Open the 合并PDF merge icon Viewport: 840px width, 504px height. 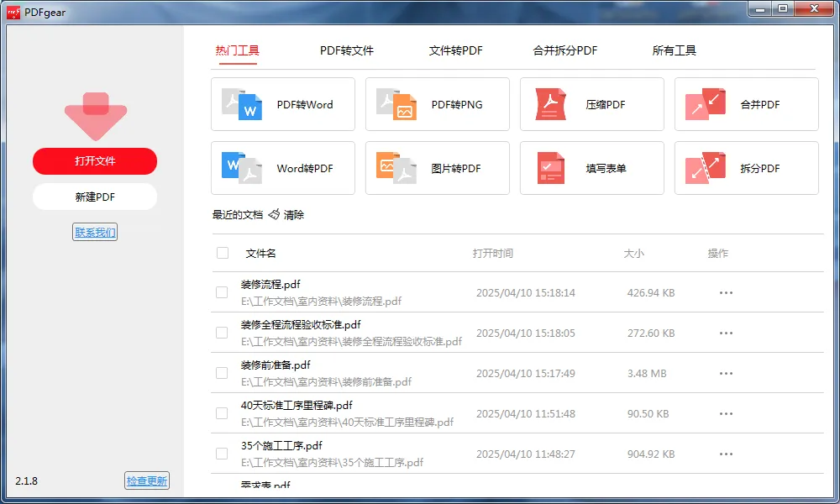[x=706, y=104]
